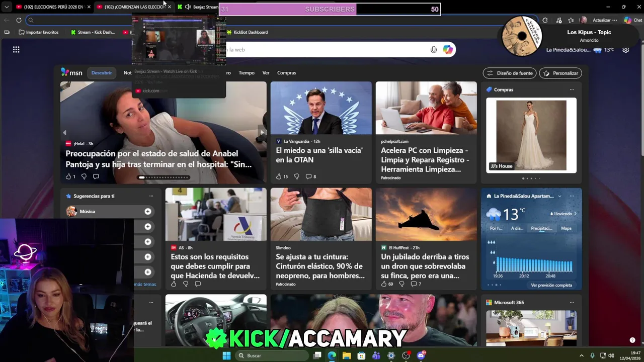Like the OTAN 'silla vacía' article
Screen dimensions: 644x362
tap(279, 176)
